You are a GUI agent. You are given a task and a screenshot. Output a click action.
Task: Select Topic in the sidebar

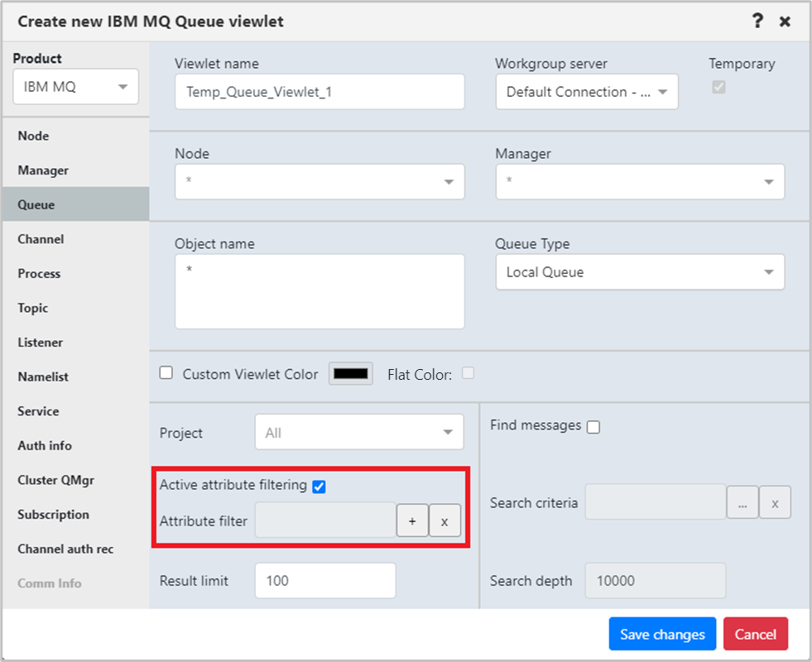tap(75, 308)
